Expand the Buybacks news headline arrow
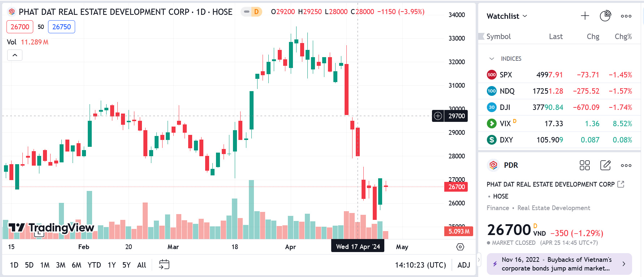Image resolution: width=644 pixels, height=277 pixels. (x=623, y=264)
